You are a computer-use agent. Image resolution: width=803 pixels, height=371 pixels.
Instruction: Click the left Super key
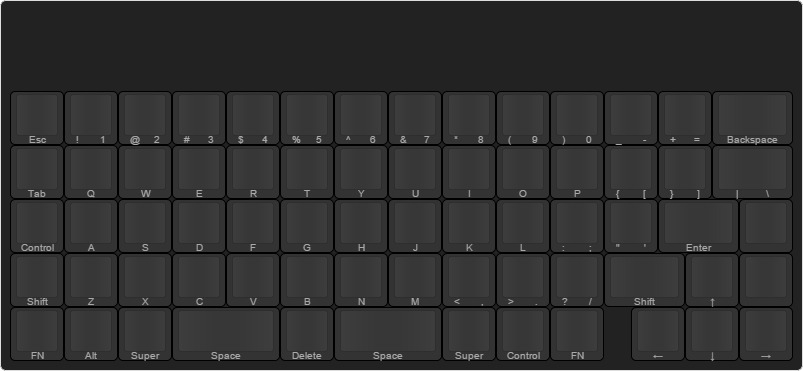click(x=145, y=334)
